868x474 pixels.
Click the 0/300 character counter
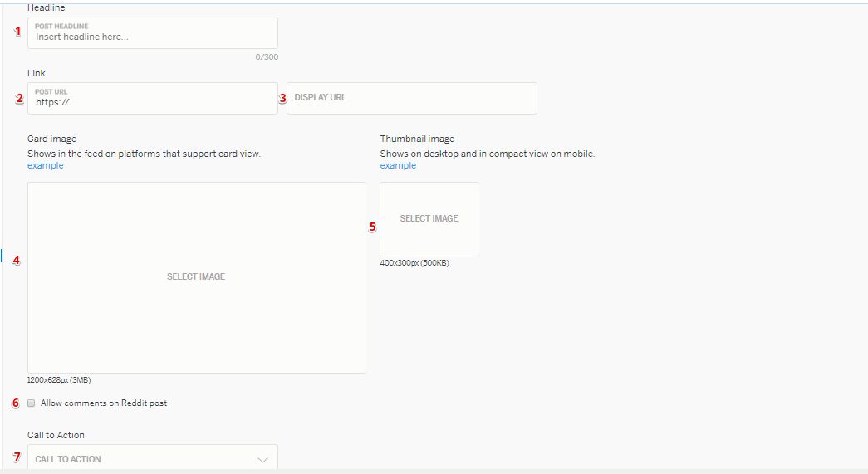pyautogui.click(x=267, y=57)
